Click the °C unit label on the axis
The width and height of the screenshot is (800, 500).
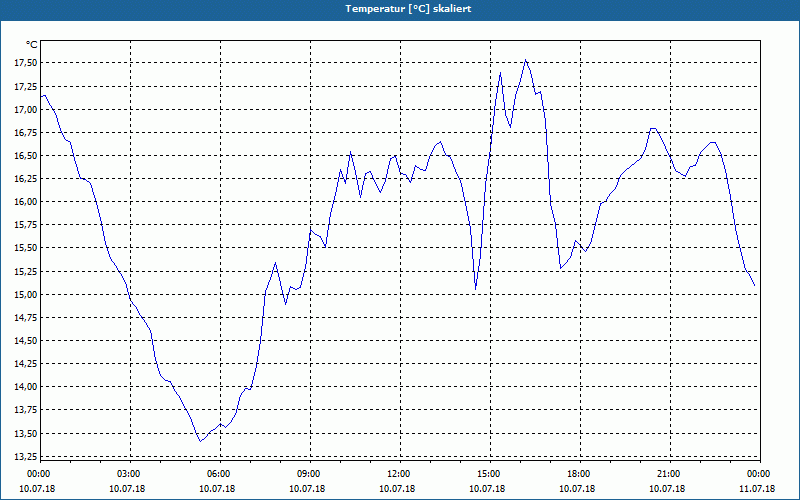coord(32,45)
